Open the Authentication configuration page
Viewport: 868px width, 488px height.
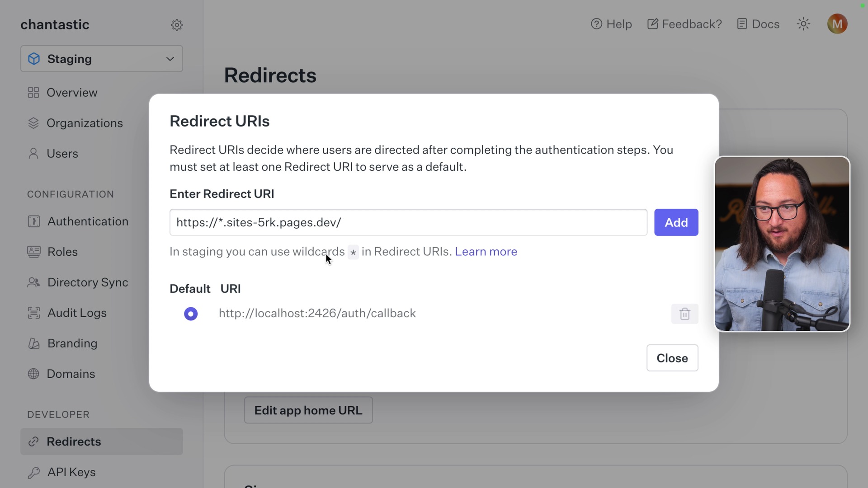88,221
